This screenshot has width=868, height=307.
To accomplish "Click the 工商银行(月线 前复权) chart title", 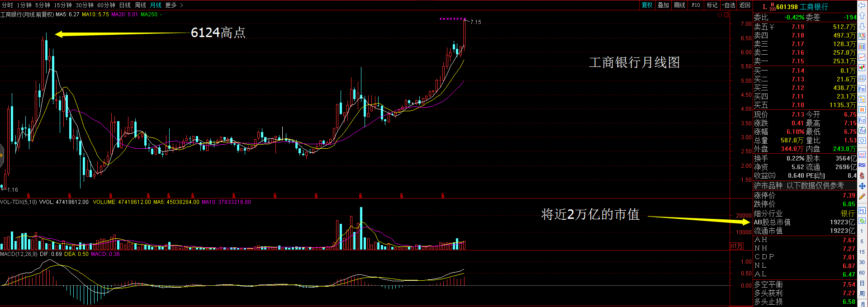I will pos(27,14).
